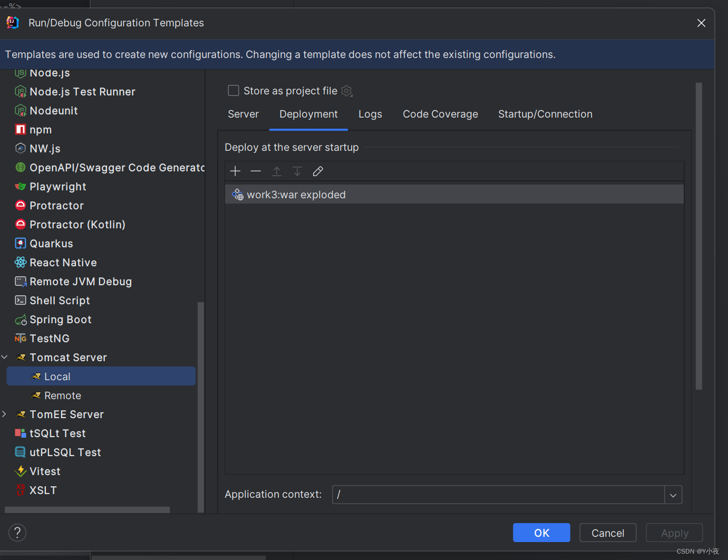Open help with the question mark icon
Image resolution: width=728 pixels, height=560 pixels.
point(17,533)
